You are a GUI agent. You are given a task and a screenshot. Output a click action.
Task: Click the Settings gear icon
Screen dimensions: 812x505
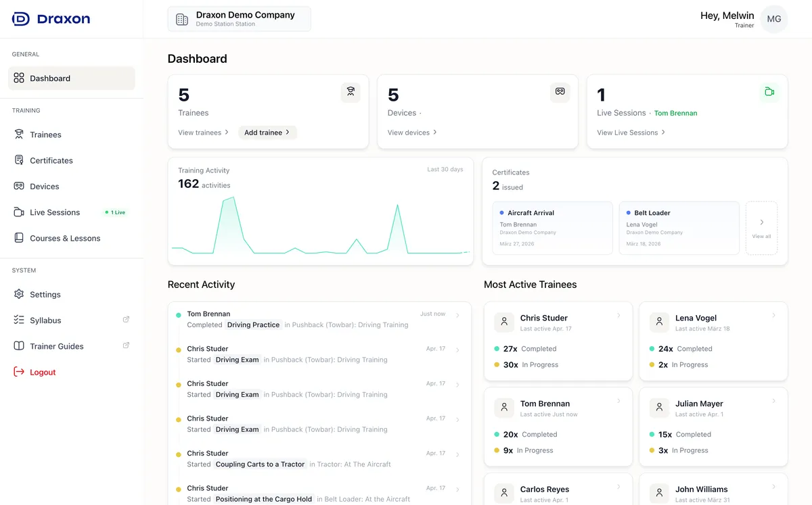pos(19,294)
